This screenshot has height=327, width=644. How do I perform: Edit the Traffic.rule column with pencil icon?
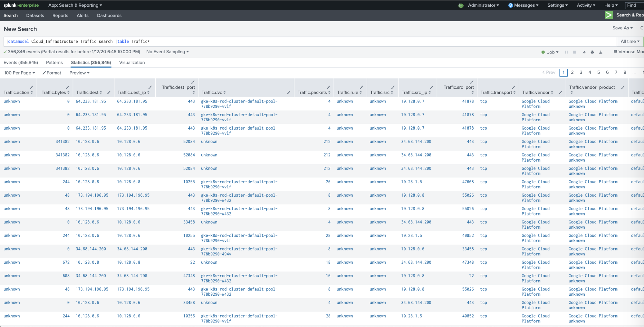pyautogui.click(x=361, y=87)
